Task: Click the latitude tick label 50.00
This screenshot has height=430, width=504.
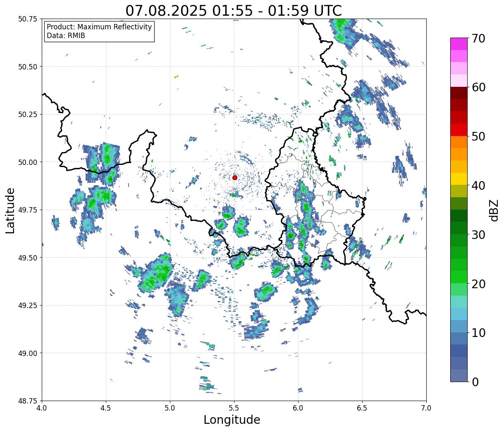Action: pos(28,162)
